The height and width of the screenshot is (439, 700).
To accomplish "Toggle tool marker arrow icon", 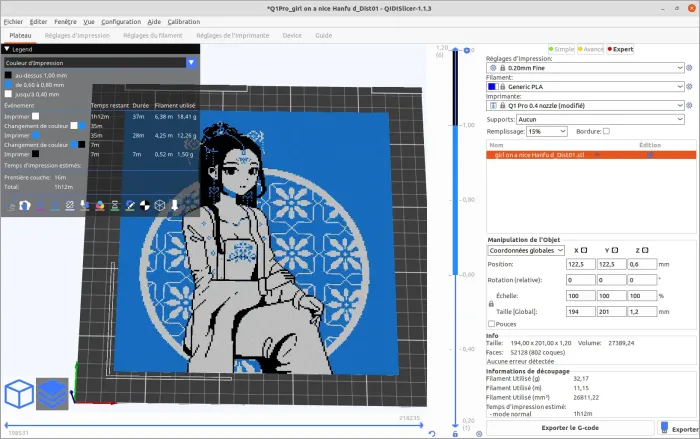I will pyautogui.click(x=175, y=205).
